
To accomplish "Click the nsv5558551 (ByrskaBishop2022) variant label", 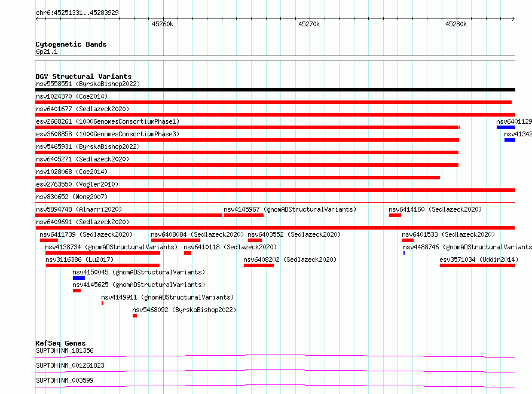I will pyautogui.click(x=88, y=84).
